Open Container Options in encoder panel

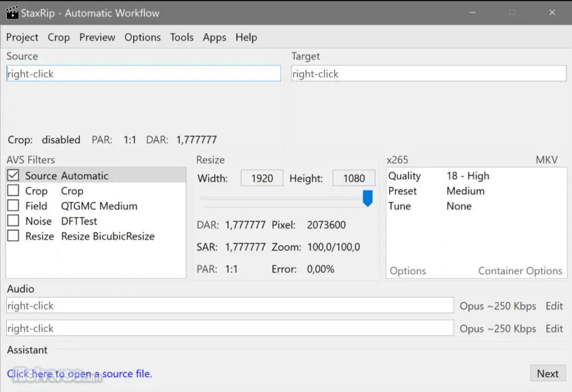[x=520, y=271]
